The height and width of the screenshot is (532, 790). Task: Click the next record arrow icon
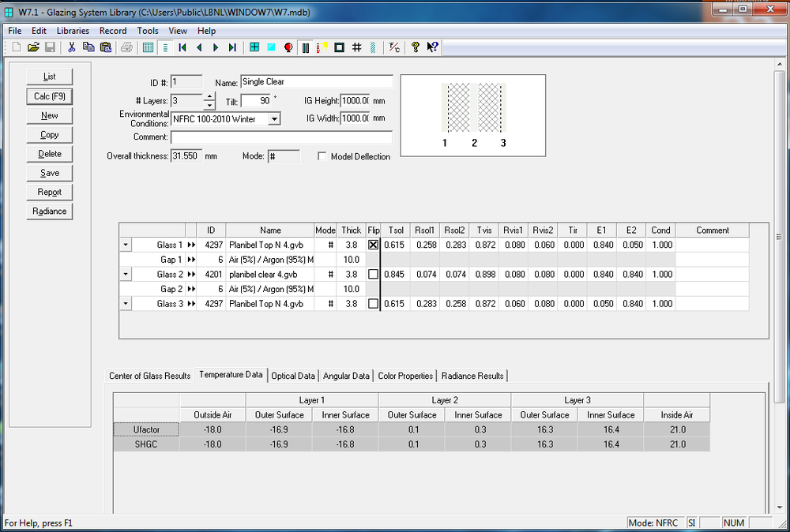point(216,47)
